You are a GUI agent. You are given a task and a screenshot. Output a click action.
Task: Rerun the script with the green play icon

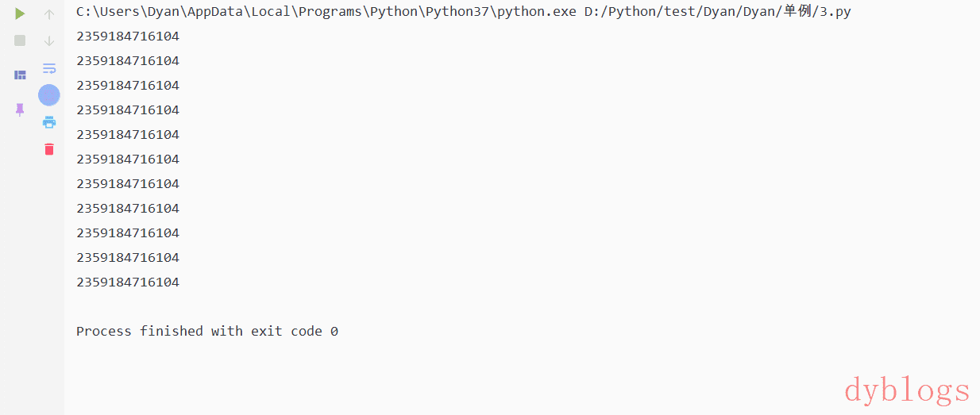pos(20,13)
